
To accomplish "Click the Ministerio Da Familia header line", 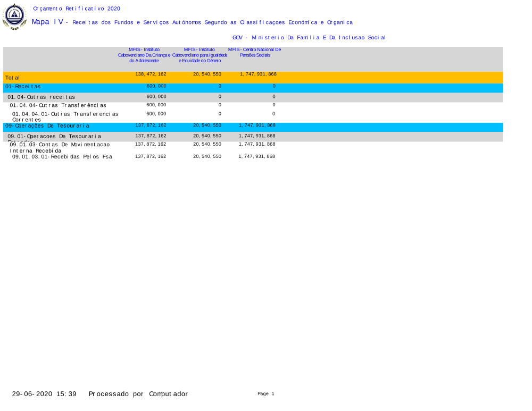I will tap(309, 38).
